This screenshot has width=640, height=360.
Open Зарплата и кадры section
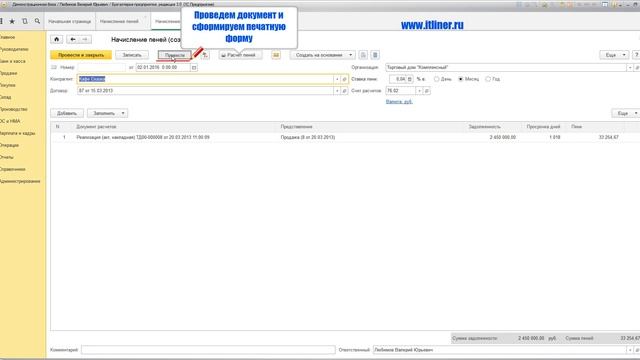tap(18, 133)
